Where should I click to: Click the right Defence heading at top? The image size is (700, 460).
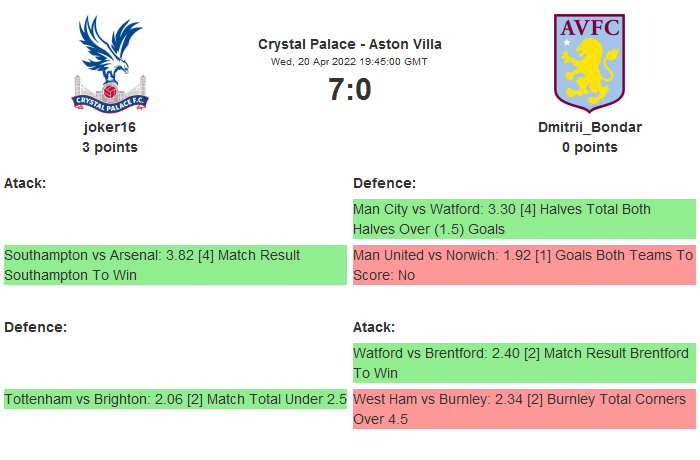(x=384, y=183)
